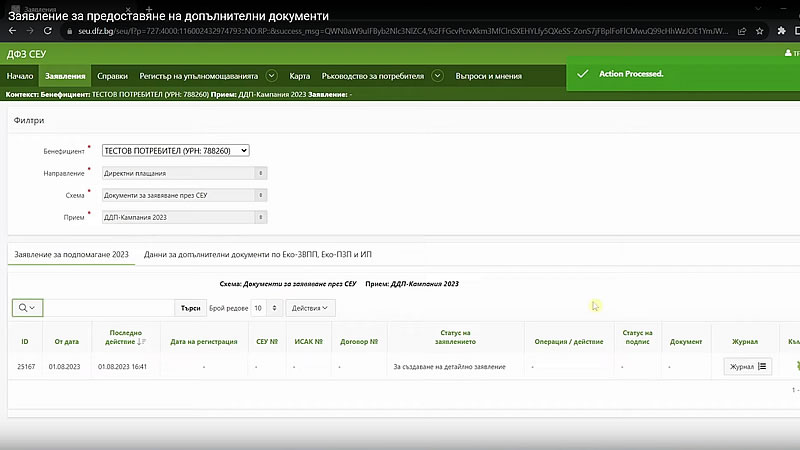
Task: Click the green icon at row's right edge
Action: pos(796,366)
